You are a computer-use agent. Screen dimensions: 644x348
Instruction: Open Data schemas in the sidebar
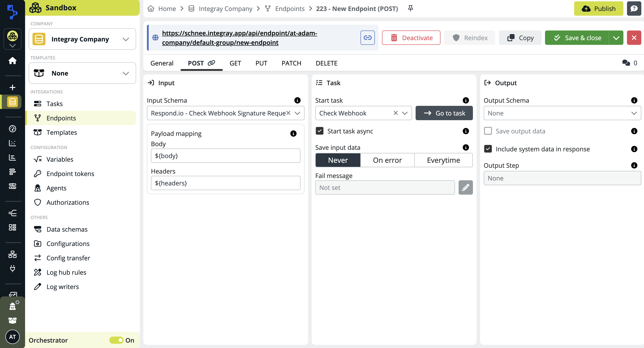pos(67,229)
